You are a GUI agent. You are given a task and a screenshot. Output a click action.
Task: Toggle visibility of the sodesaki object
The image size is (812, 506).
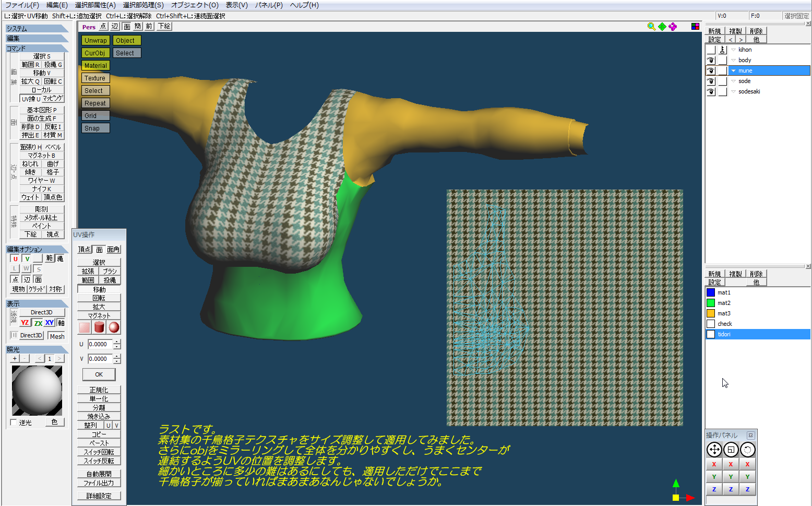[x=711, y=91]
